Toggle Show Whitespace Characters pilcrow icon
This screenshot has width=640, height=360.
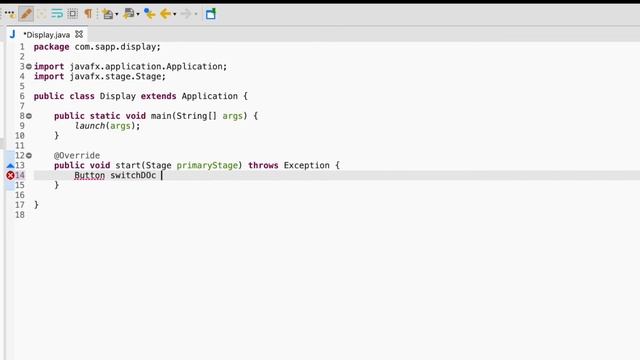[88, 14]
